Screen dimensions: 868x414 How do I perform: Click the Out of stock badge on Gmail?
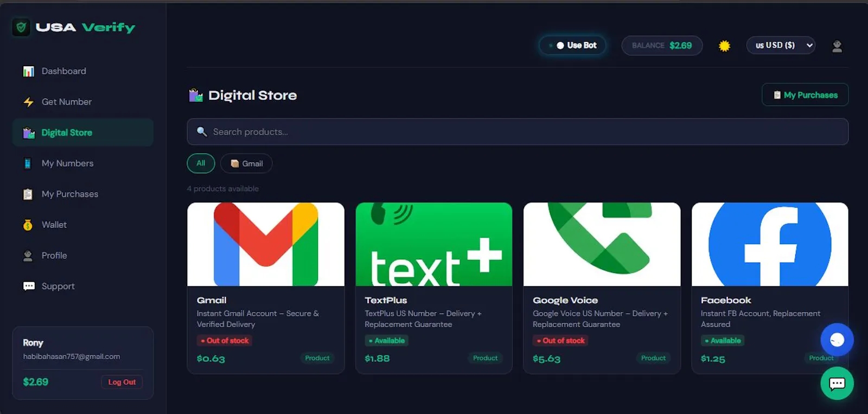click(x=225, y=341)
